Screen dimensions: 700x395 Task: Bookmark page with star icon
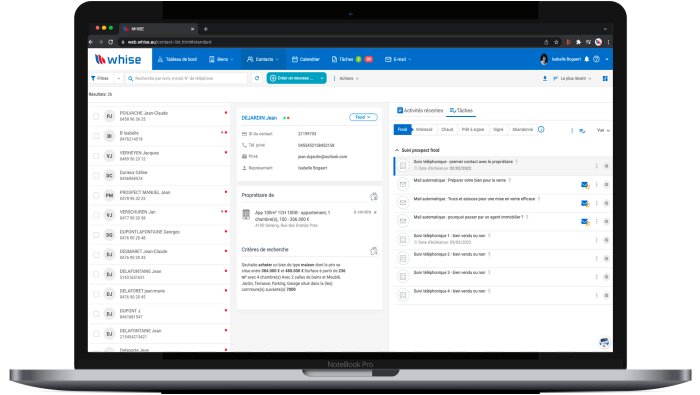[556, 42]
